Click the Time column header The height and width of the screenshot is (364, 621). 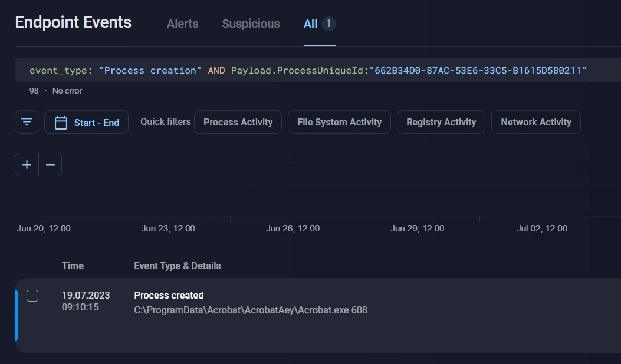coord(73,266)
